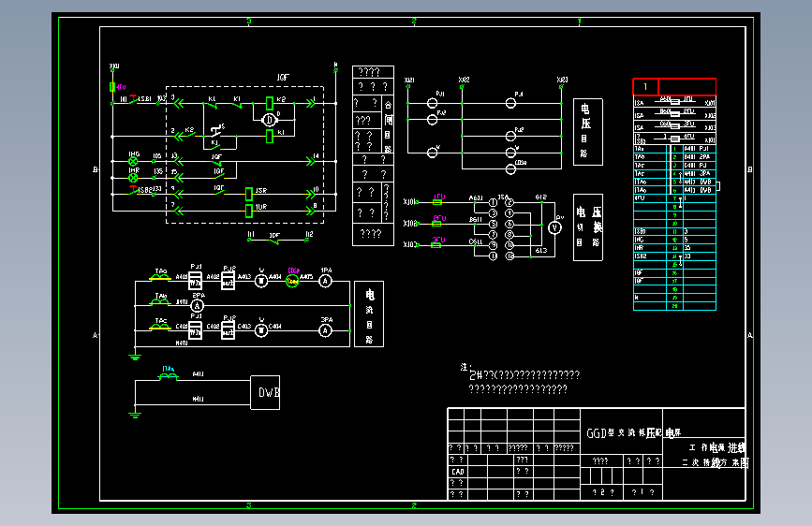Click the 1SB2 row in terminal table

(x=674, y=256)
